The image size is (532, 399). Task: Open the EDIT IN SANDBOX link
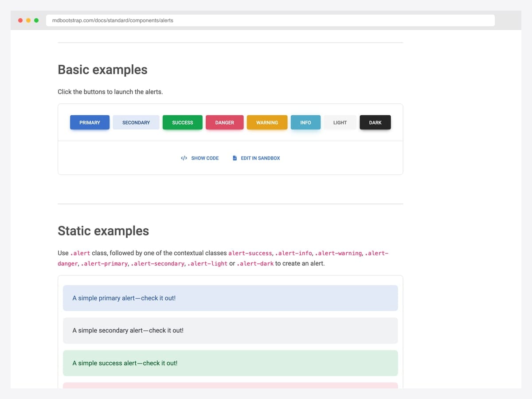click(x=256, y=158)
